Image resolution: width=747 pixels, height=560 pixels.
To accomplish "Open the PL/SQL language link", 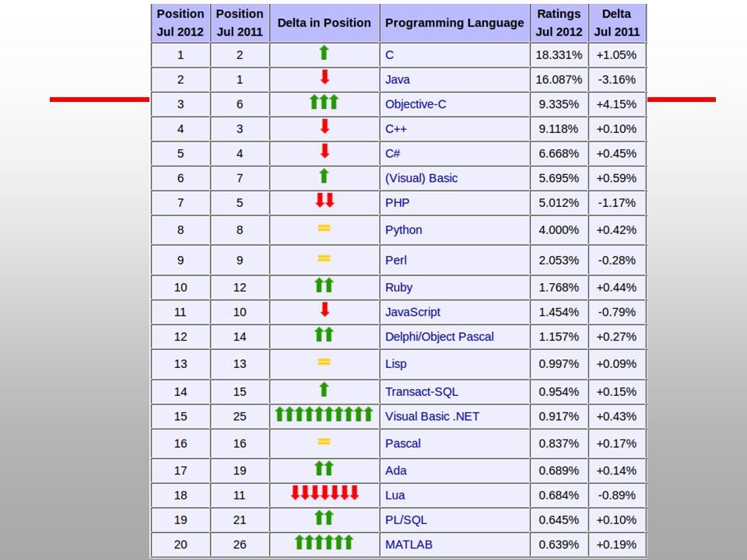I will click(x=406, y=520).
